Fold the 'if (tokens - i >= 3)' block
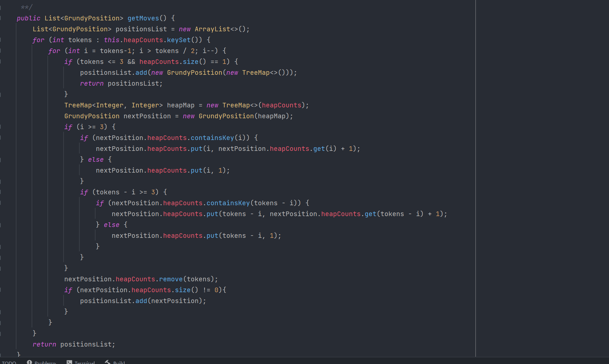This screenshot has width=609, height=364. [x=1, y=192]
